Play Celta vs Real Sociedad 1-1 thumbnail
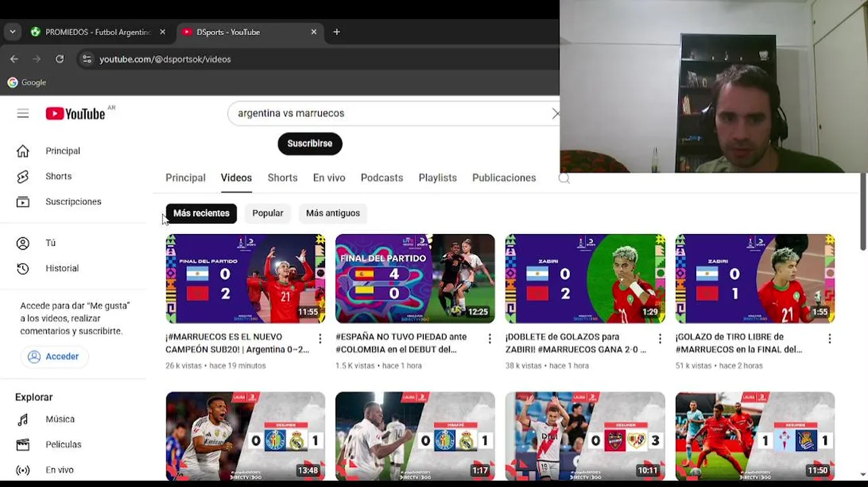Viewport: 868px width, 487px height. point(755,436)
